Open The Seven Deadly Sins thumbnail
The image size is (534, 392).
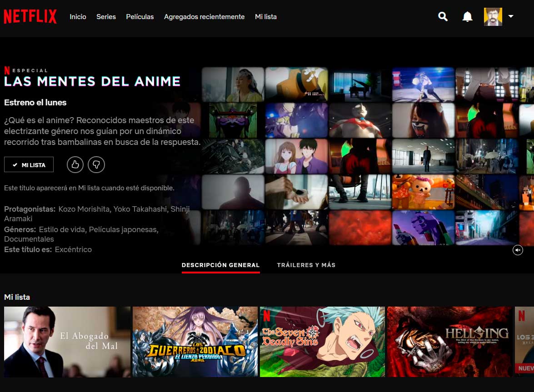tap(323, 342)
